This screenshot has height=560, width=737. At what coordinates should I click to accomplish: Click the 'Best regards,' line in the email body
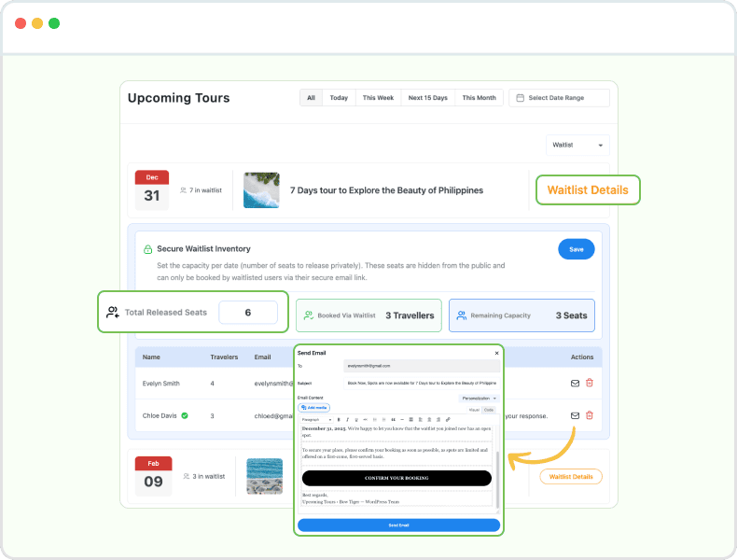click(315, 495)
